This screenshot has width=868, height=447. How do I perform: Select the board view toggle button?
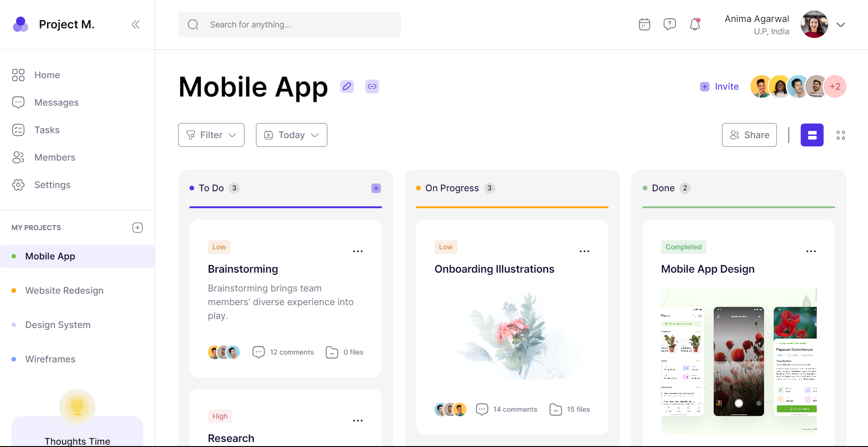(812, 135)
